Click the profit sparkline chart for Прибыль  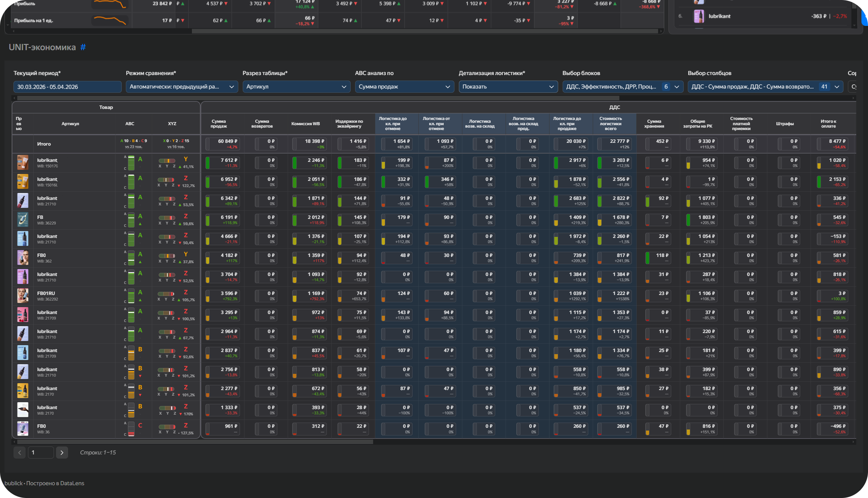pos(110,4)
